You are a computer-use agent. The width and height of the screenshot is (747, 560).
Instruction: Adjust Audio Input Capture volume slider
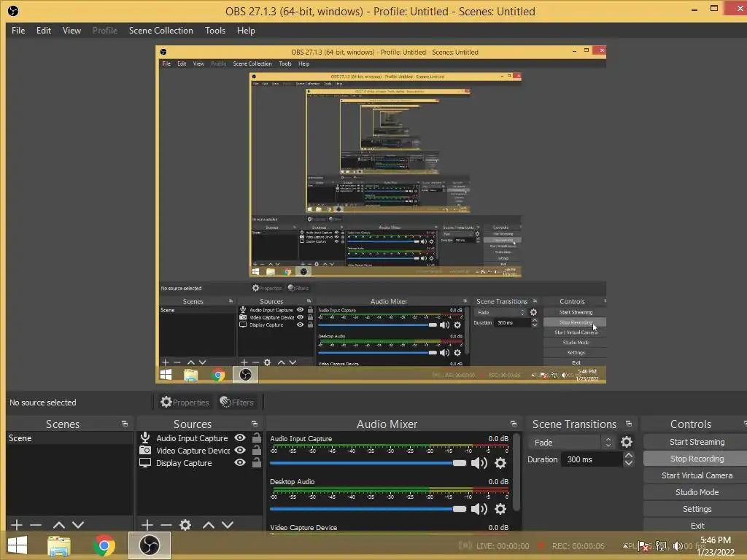(x=368, y=463)
